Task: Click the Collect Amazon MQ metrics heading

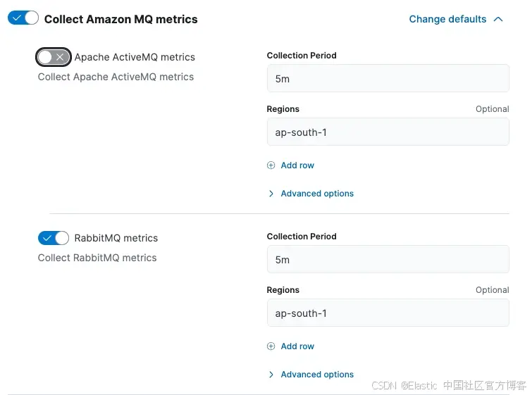Action: coord(120,20)
